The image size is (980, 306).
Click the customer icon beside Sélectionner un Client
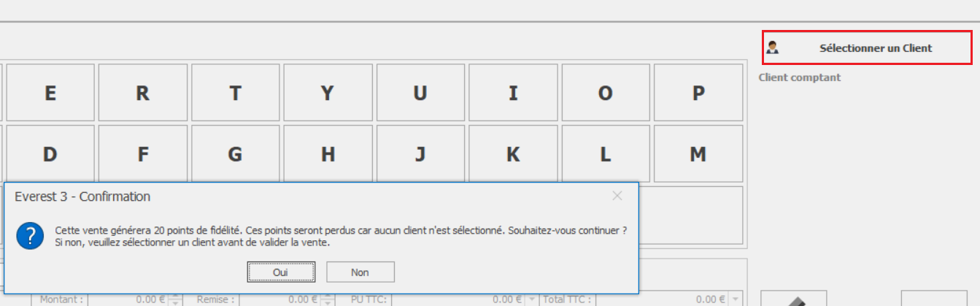pyautogui.click(x=773, y=48)
